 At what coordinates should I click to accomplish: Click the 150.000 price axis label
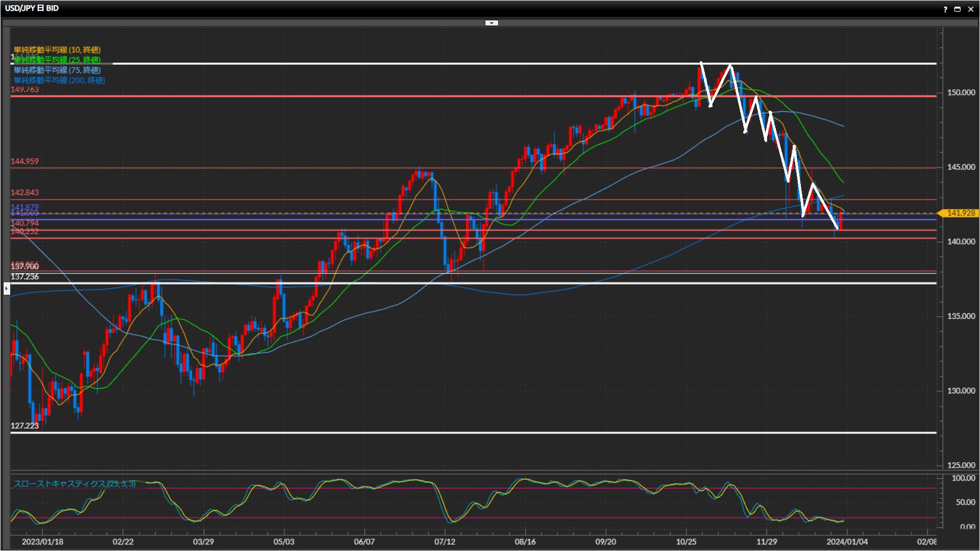[961, 92]
